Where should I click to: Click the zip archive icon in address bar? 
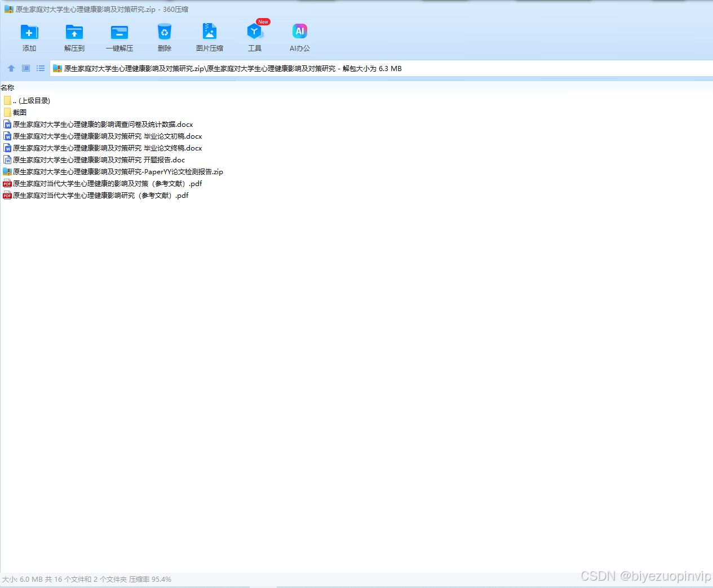point(57,68)
